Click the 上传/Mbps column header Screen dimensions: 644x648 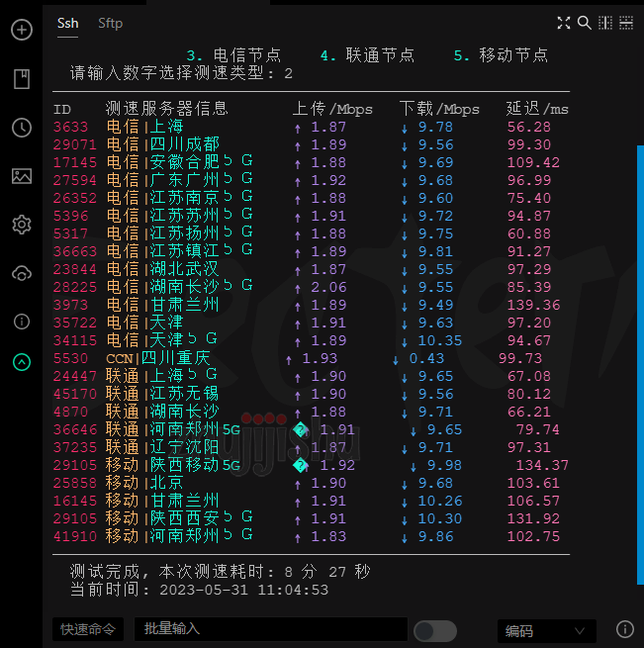(332, 109)
